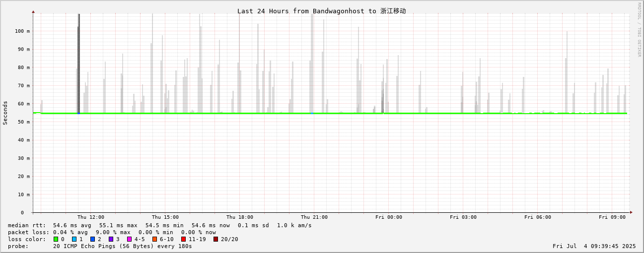
Task: Click the '0.1 ms sd' value
Action: [x=253, y=225]
